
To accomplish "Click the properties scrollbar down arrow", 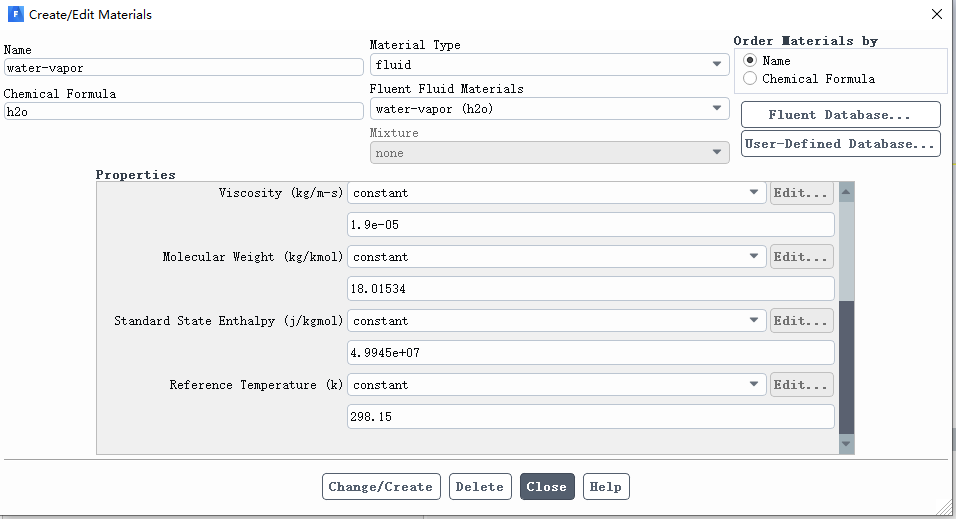I will point(846,443).
